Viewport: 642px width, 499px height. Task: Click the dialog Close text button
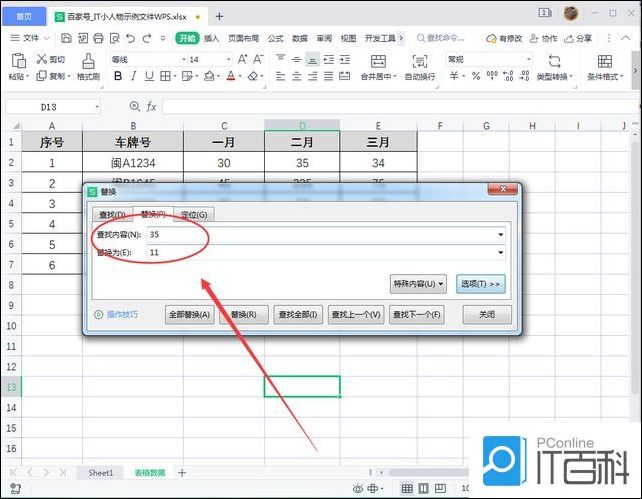click(x=487, y=314)
